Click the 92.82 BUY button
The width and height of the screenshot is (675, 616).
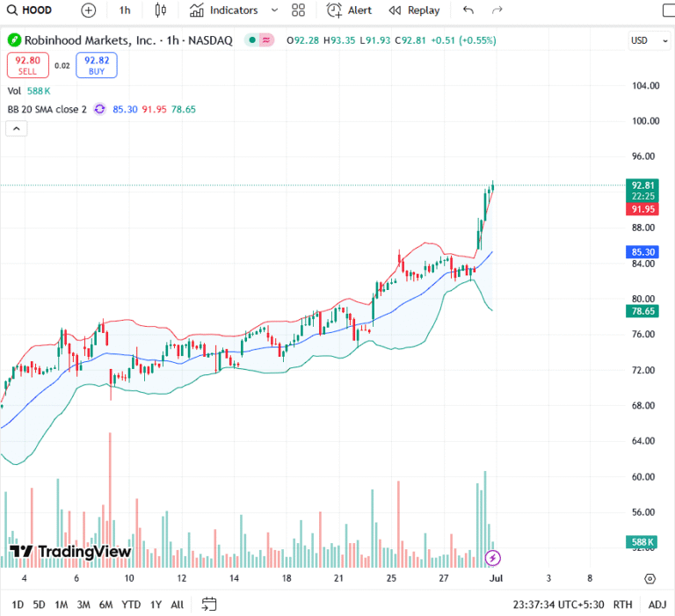[x=97, y=65]
